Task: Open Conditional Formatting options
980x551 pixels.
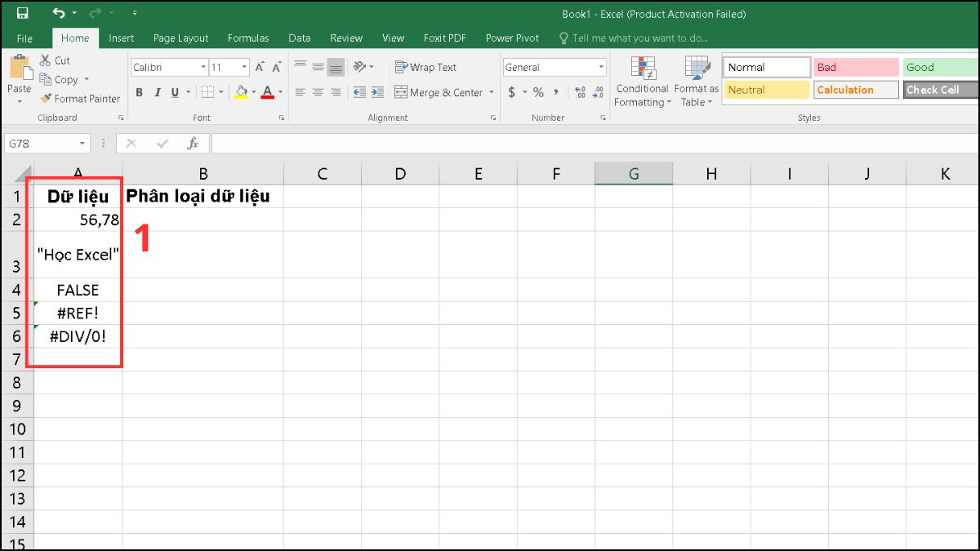Action: point(642,80)
